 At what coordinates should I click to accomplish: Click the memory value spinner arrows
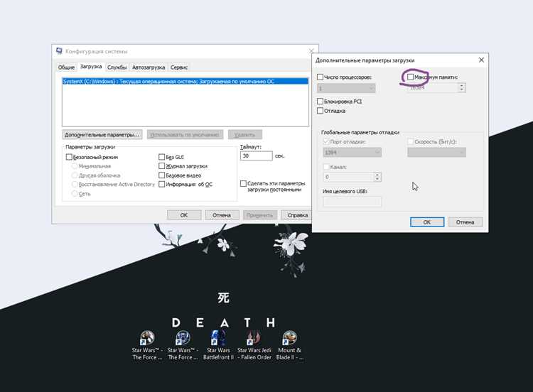(462, 87)
